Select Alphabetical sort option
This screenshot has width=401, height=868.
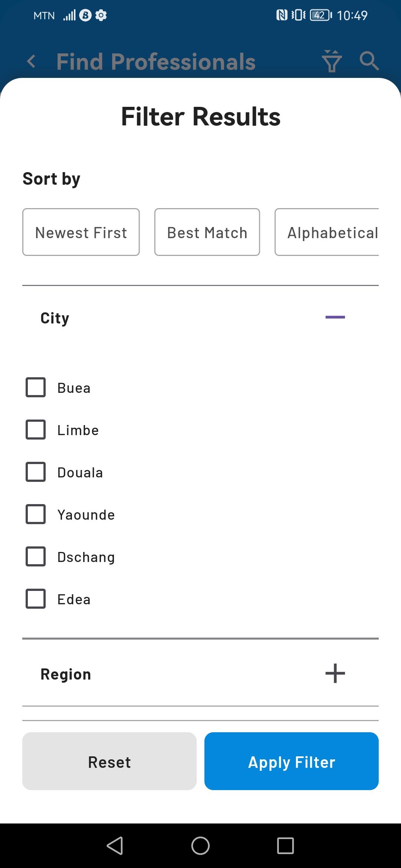(x=327, y=232)
